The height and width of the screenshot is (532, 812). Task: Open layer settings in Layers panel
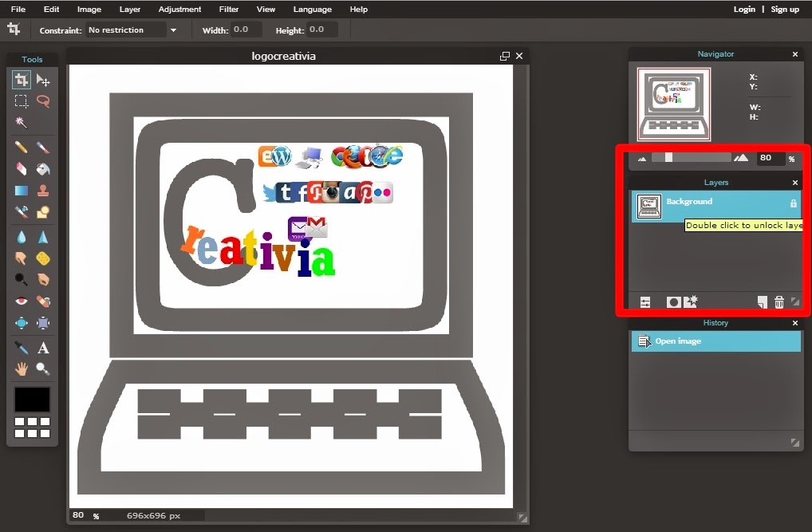pyautogui.click(x=645, y=302)
